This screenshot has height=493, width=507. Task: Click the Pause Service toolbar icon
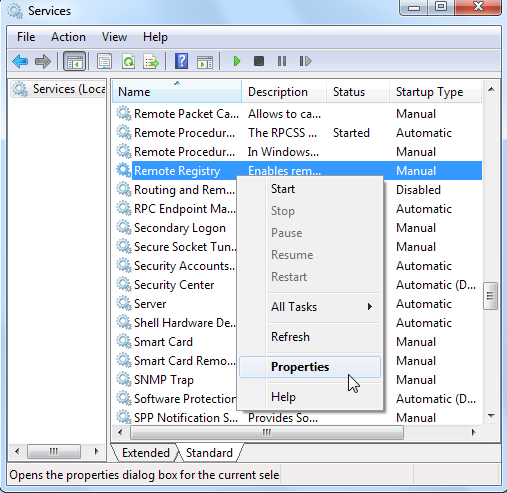click(282, 61)
